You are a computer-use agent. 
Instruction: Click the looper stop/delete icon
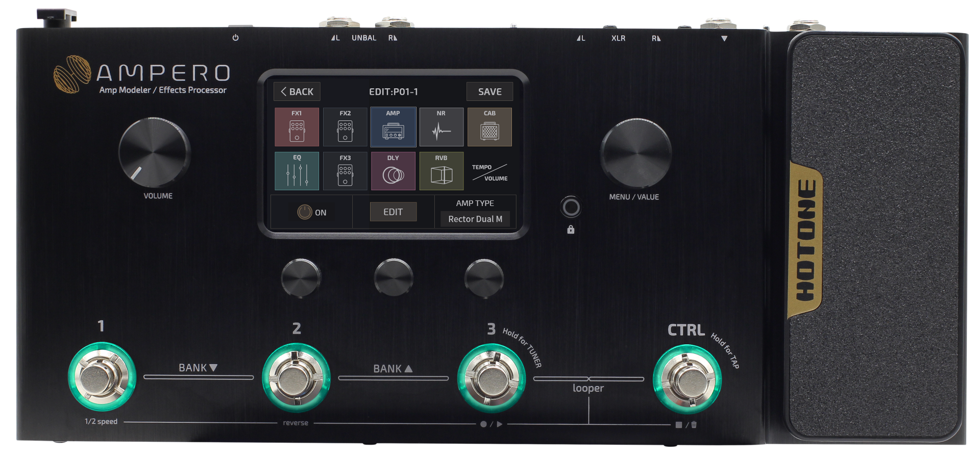point(686,424)
